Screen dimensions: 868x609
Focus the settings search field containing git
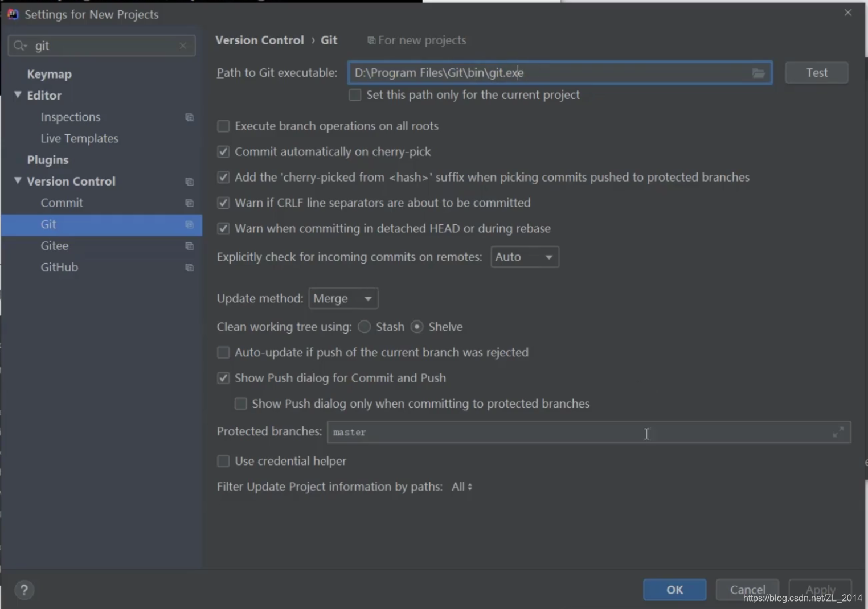pyautogui.click(x=101, y=46)
